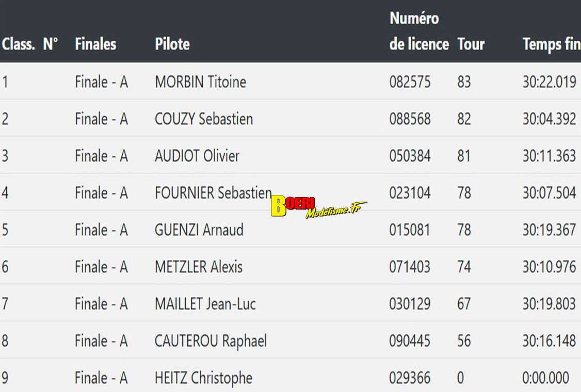Select pilot MORBIN Titoine

(200, 82)
